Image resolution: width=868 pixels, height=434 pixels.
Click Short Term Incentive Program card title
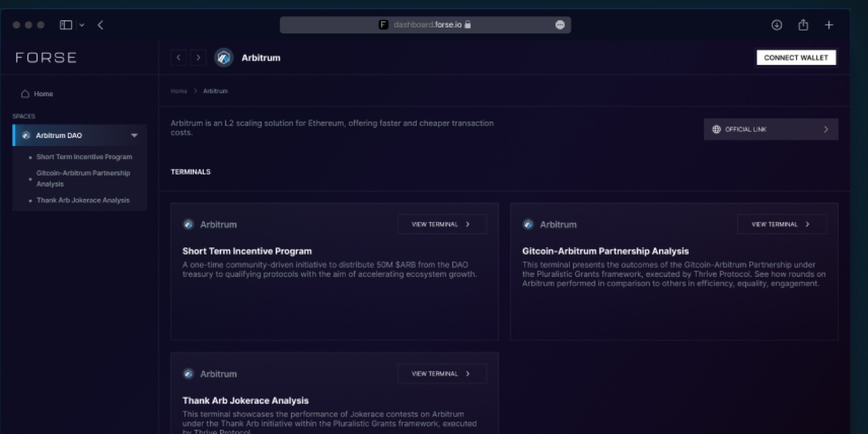click(247, 252)
